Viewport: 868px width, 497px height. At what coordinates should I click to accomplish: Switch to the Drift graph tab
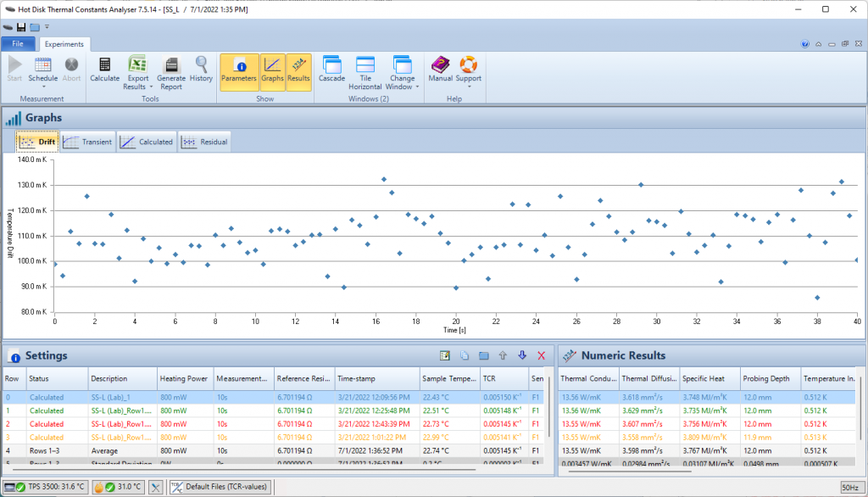pyautogui.click(x=37, y=142)
